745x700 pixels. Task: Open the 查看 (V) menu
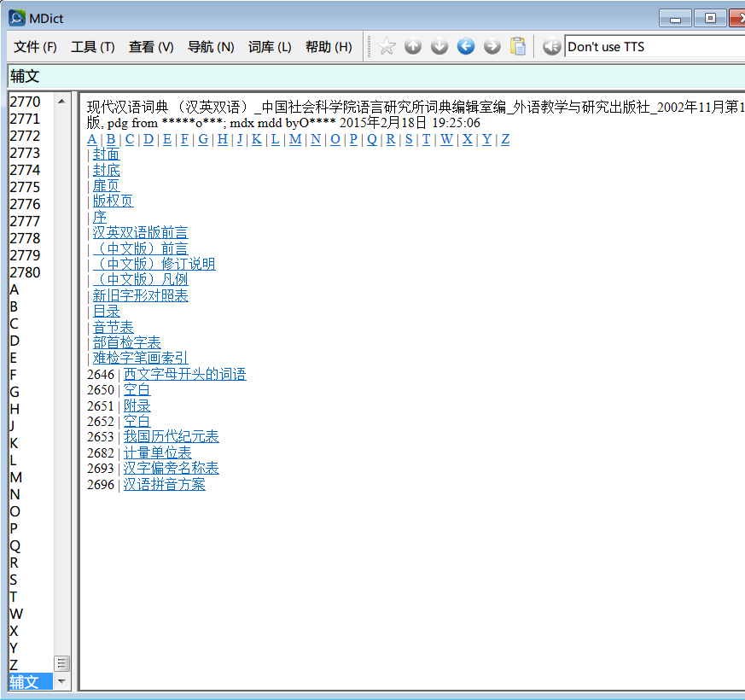click(151, 47)
